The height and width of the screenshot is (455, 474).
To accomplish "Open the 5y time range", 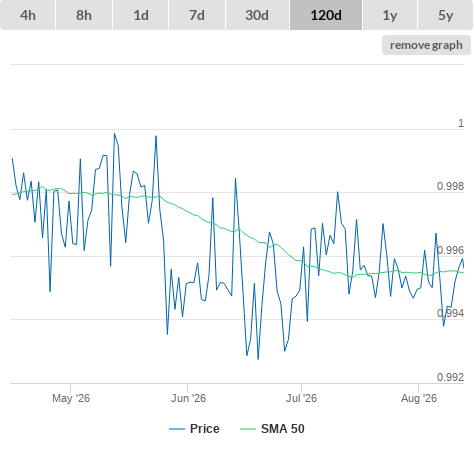I will coord(446,15).
